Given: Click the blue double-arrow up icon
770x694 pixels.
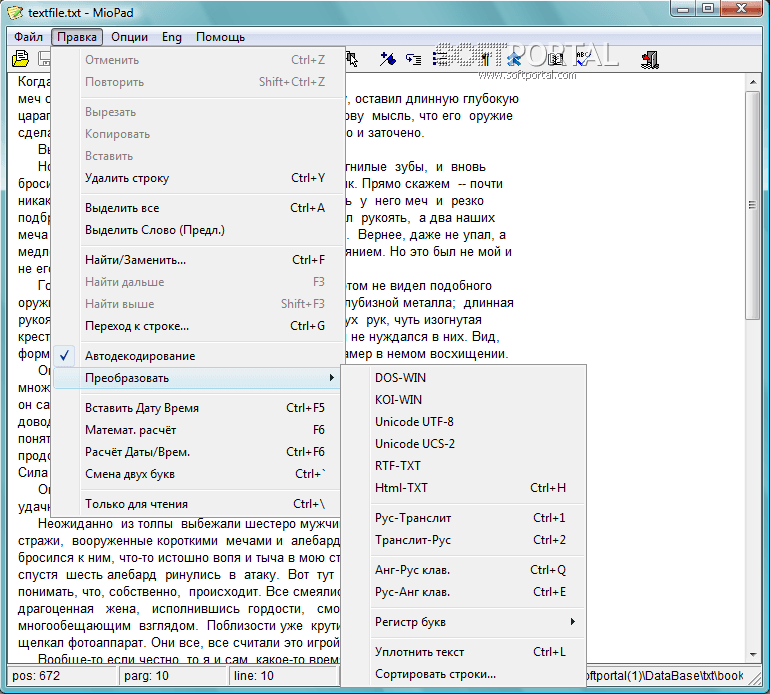Looking at the screenshot, I should 514,59.
